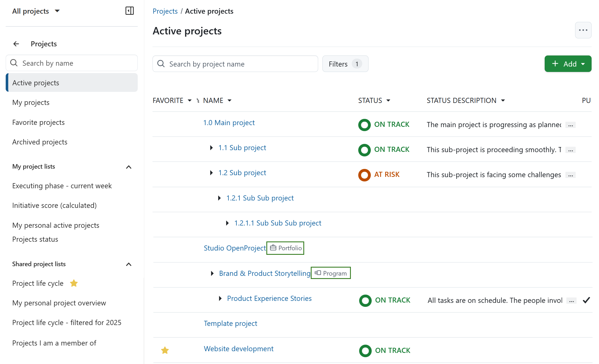Open the NAME column sort dropdown
The height and width of the screenshot is (364, 599).
click(230, 100)
